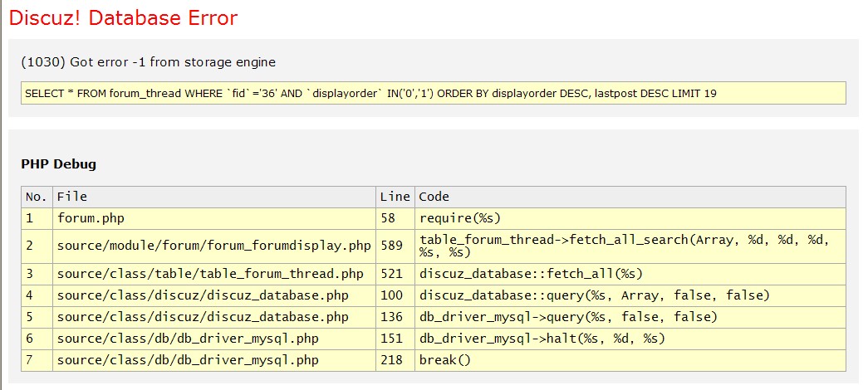Viewport: 868px width, 390px height.
Task: Select the 'table_forum_thread.php' file path cell
Action: coord(214,274)
